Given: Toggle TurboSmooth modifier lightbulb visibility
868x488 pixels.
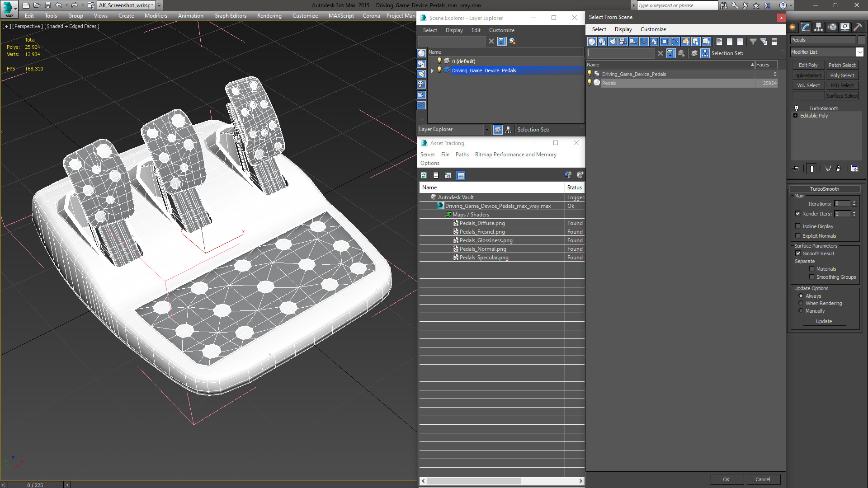Looking at the screenshot, I should (x=797, y=108).
